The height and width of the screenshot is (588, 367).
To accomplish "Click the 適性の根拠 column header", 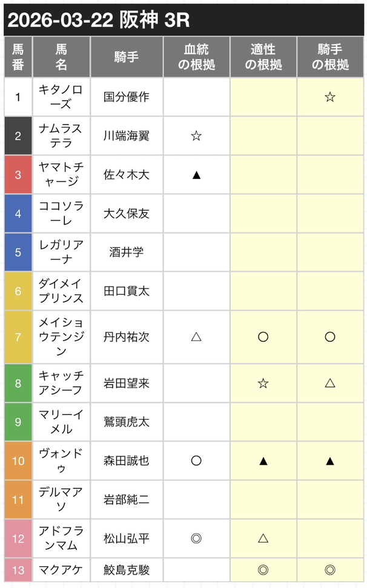I will click(x=263, y=57).
